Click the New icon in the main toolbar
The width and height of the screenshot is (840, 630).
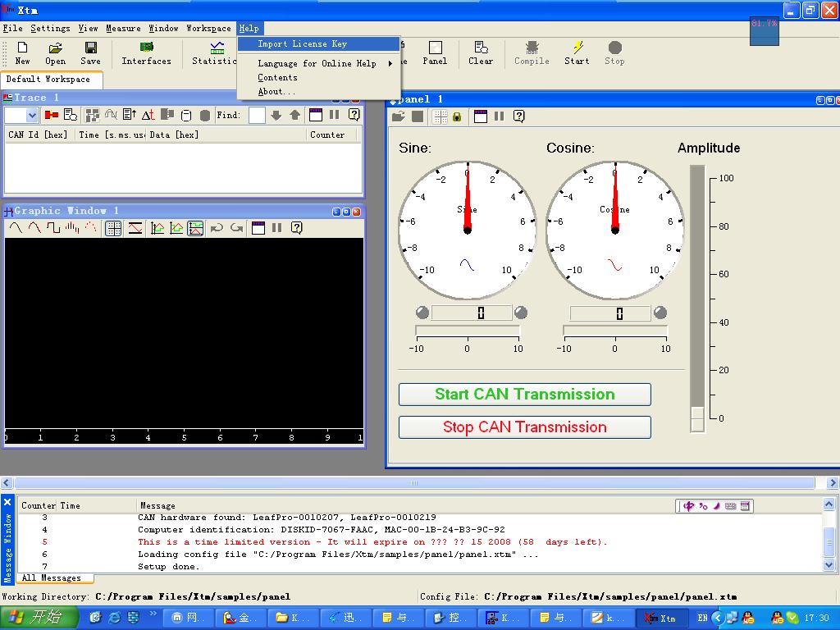point(22,52)
